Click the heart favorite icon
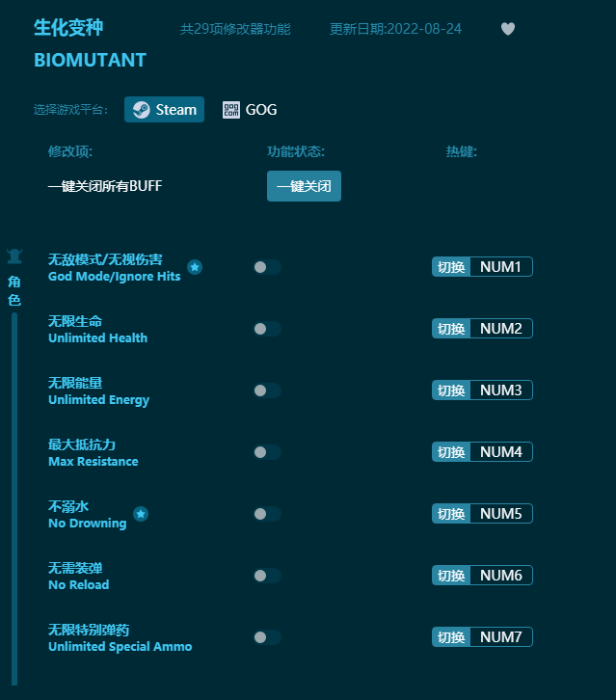This screenshot has height=700, width=616. pos(507,29)
